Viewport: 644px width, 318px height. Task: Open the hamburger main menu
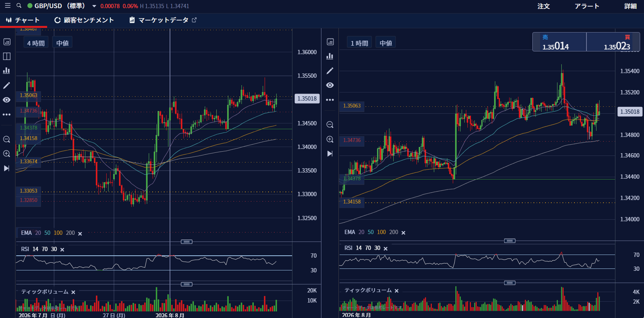pyautogui.click(x=8, y=6)
